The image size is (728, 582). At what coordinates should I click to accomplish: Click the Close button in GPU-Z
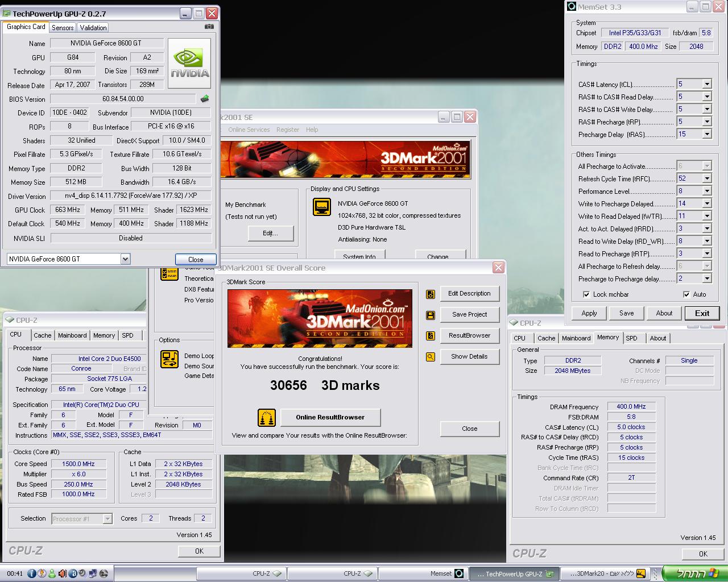coord(196,259)
